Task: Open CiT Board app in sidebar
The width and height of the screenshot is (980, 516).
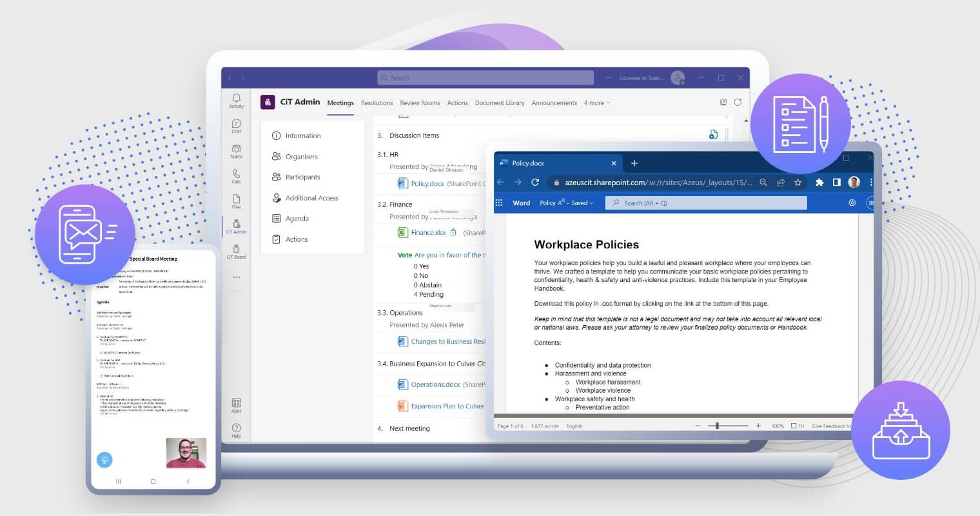Action: click(236, 251)
